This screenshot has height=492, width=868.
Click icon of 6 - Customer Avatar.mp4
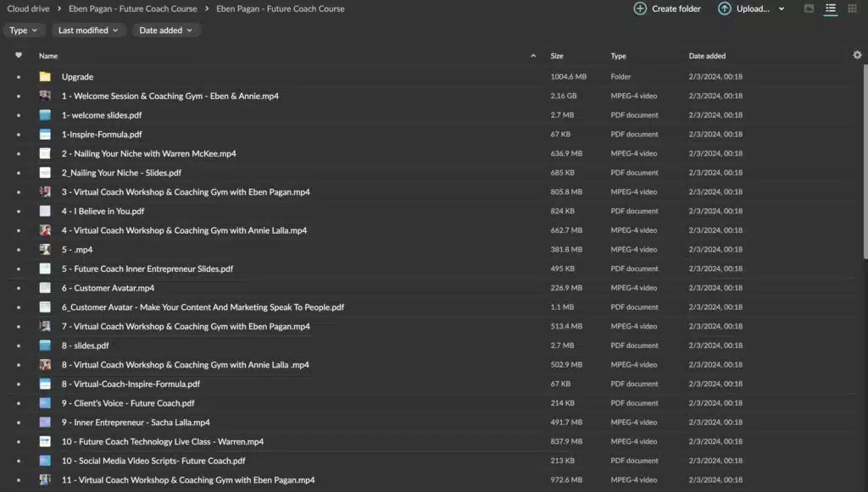[x=45, y=288]
